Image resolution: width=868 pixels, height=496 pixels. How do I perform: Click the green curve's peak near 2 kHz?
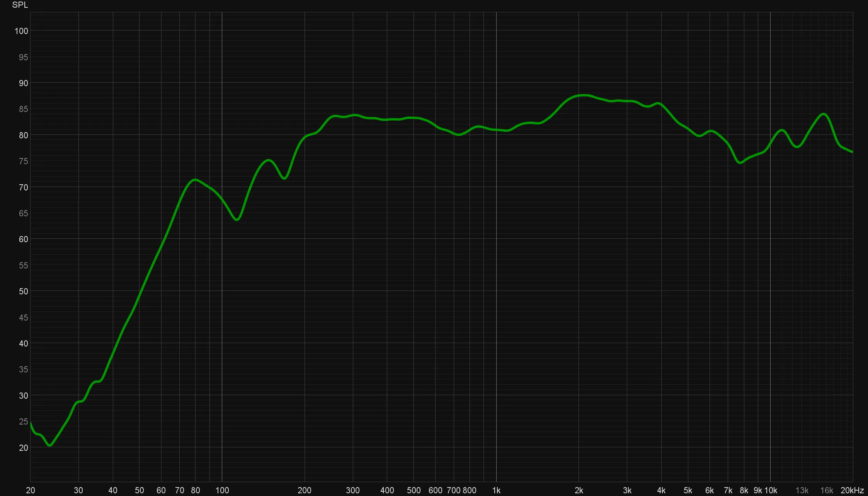[584, 95]
